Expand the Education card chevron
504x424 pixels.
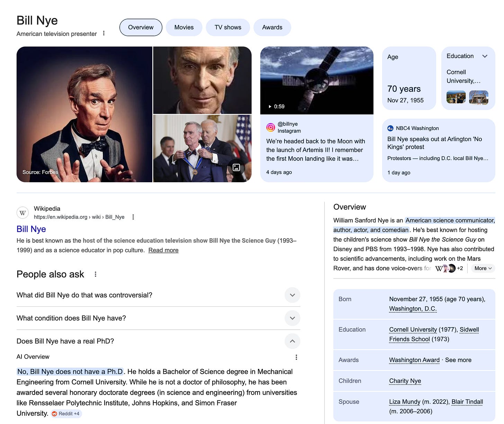485,56
